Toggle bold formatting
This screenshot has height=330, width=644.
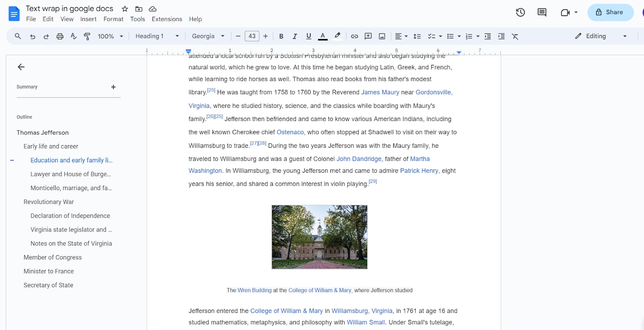pyautogui.click(x=281, y=36)
